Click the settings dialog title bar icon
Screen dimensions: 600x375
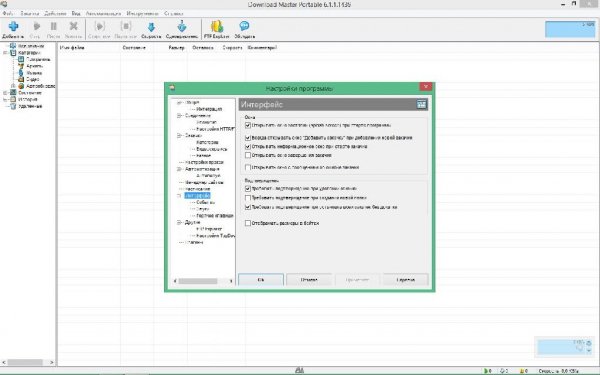coord(172,88)
